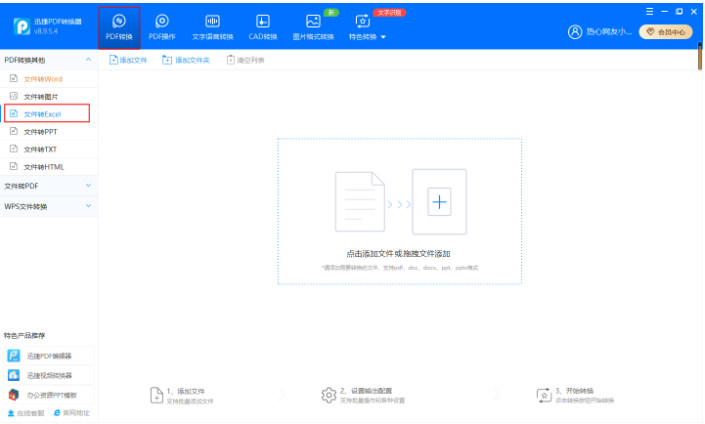Select 文件转Word in sidebar
705x424 pixels.
pyautogui.click(x=43, y=78)
